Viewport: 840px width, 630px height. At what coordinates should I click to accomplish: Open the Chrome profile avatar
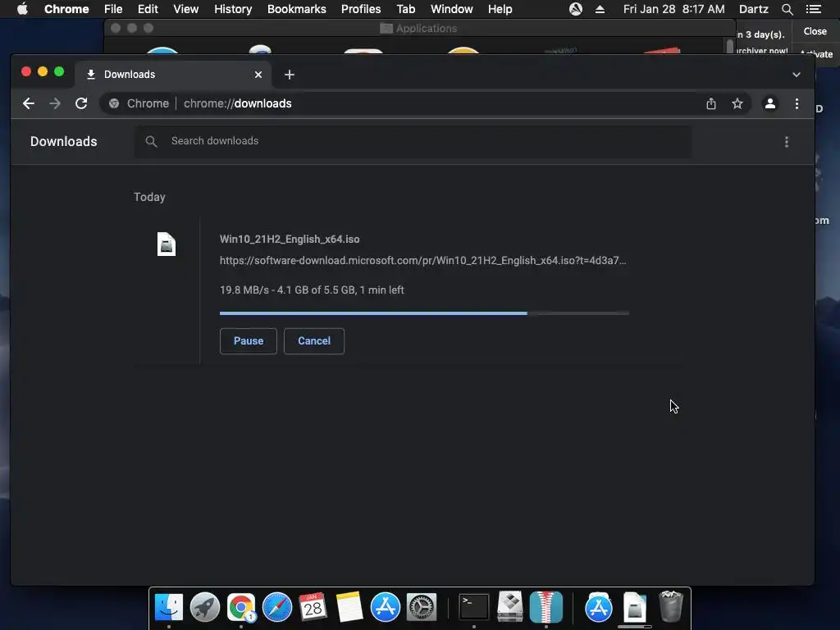click(x=769, y=103)
